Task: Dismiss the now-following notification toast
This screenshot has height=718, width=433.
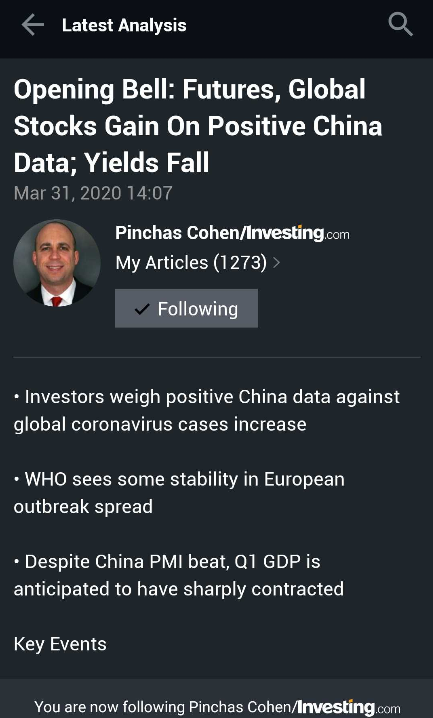Action: [216, 698]
